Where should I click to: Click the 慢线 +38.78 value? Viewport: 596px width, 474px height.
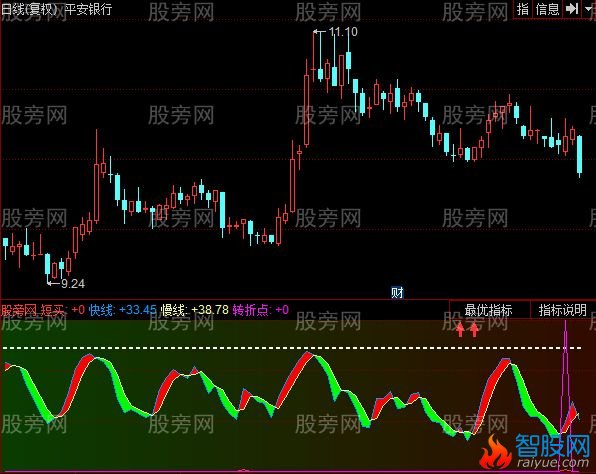(195, 310)
